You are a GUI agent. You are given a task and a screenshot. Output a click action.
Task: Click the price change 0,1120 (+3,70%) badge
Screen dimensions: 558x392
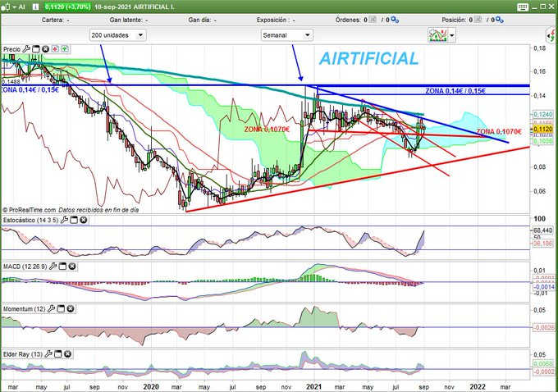point(67,7)
